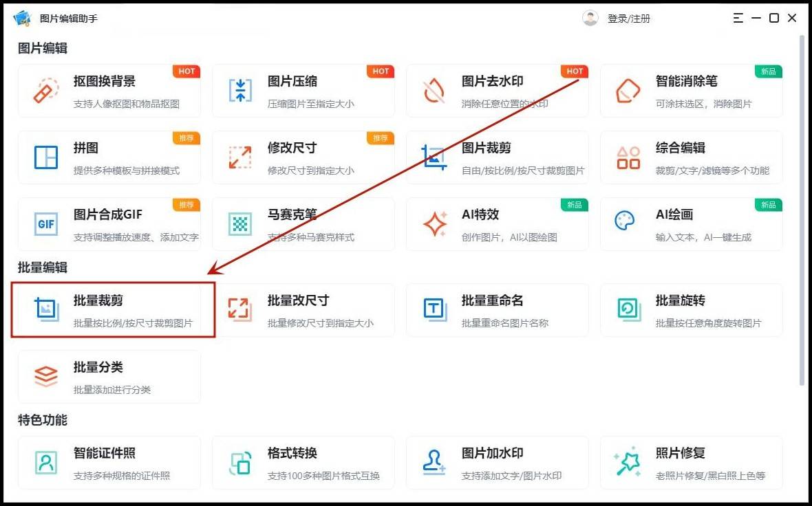Screen dimensions: 812x506
Task: Click the 新品 badge on AI绘画
Action: [769, 205]
